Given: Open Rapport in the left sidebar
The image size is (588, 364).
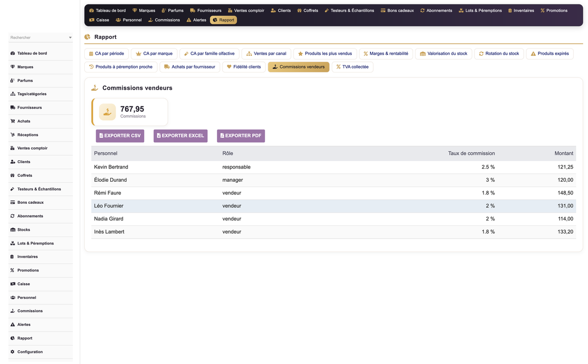Looking at the screenshot, I should point(41,338).
